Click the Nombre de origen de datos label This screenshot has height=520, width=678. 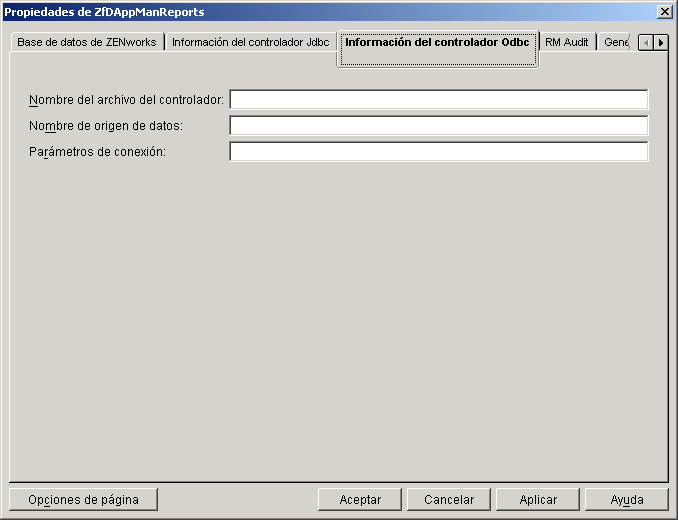[106, 126]
